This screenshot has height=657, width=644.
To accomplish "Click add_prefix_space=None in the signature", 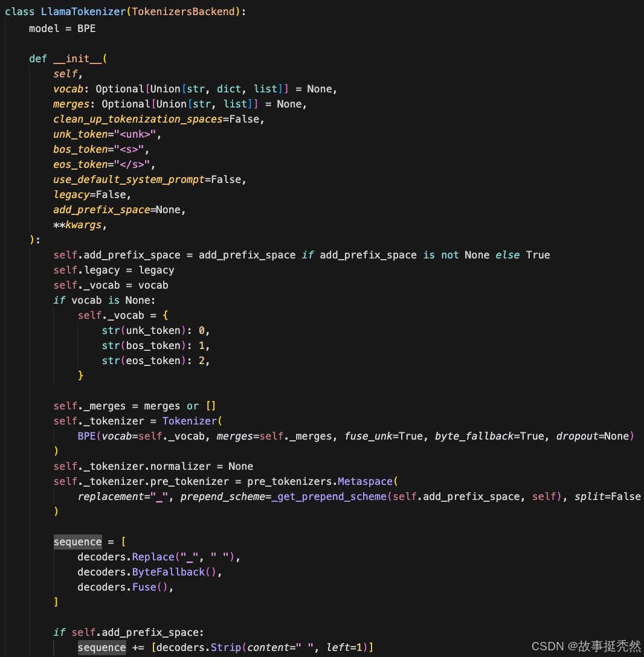I will pos(117,210).
